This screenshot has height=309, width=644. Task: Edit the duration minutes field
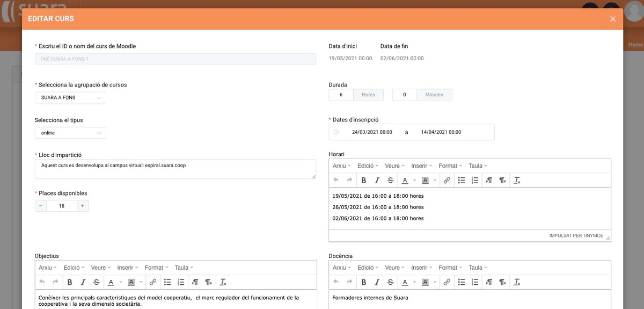[x=405, y=95]
